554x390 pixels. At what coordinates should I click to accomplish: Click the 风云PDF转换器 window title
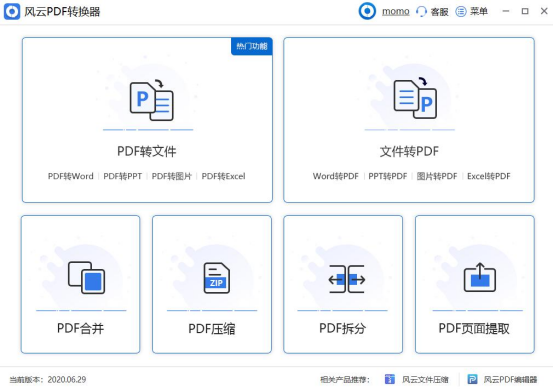62,12
